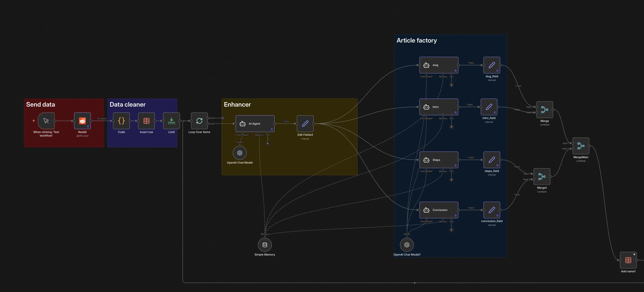Screen dimensions: 644x292
Task: Select the Article factory sticky note title
Action: (x=416, y=41)
